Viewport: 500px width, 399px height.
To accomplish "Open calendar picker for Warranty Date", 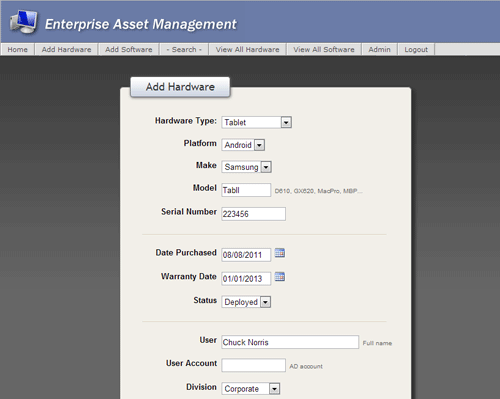I will click(x=280, y=277).
